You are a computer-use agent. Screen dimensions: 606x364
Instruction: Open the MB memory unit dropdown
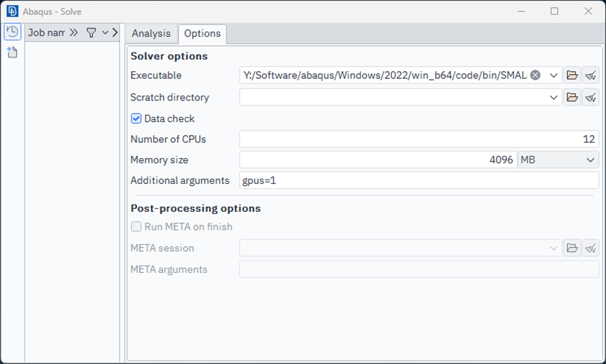[x=559, y=160]
